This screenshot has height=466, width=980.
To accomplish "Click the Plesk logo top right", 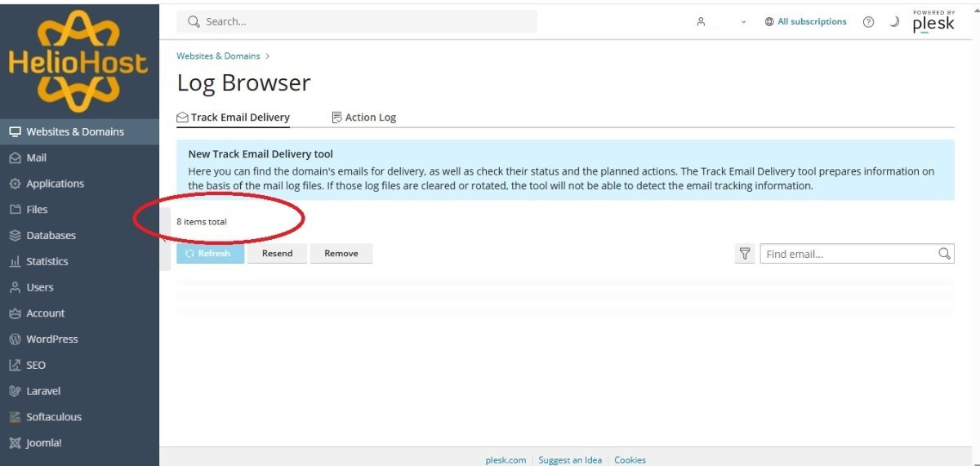I will click(933, 22).
